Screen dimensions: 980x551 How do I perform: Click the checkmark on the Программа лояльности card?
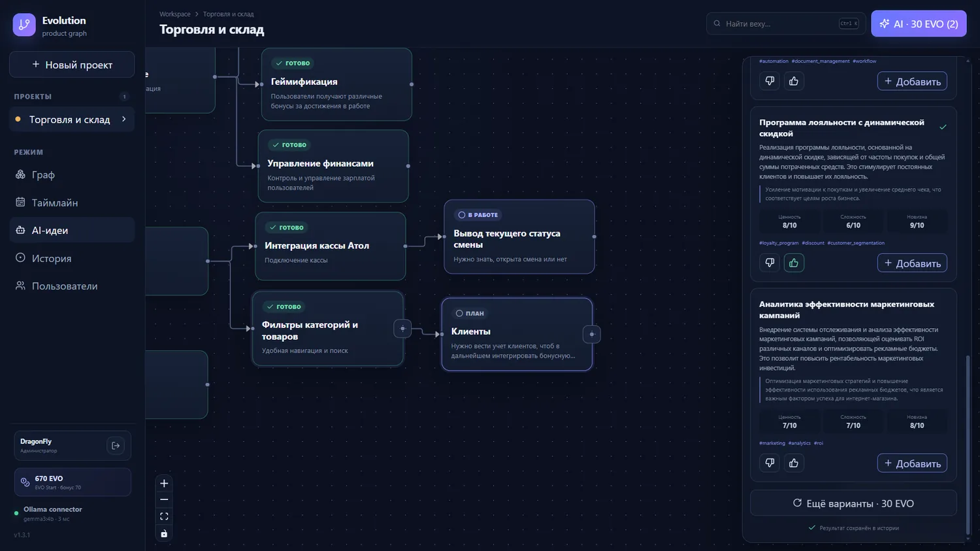[x=943, y=127]
